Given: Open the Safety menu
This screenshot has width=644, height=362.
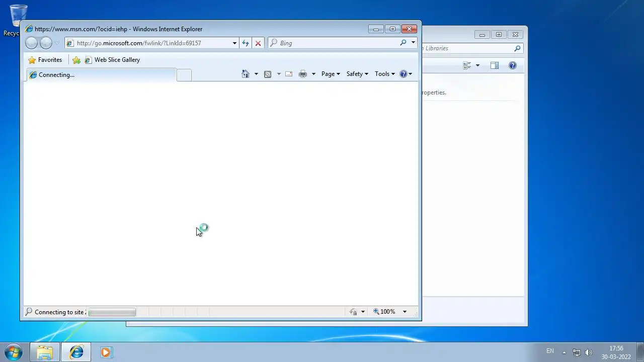Looking at the screenshot, I should [357, 74].
